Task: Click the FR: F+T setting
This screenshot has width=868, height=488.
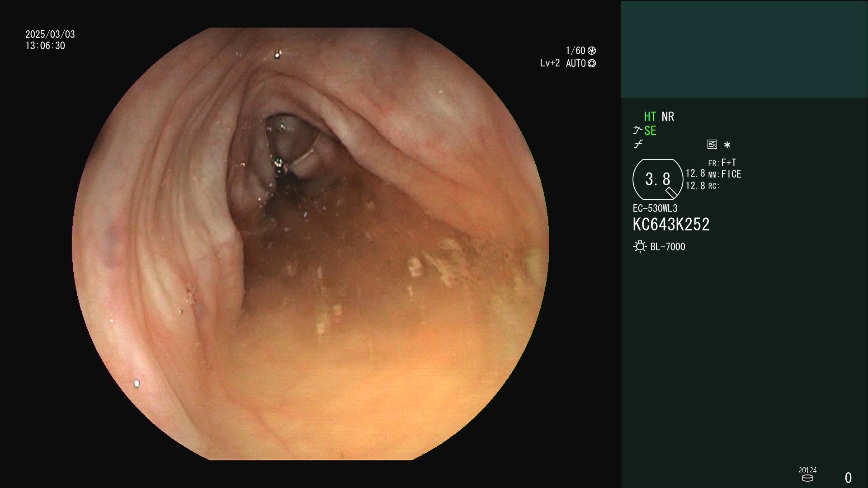Action: (x=722, y=163)
